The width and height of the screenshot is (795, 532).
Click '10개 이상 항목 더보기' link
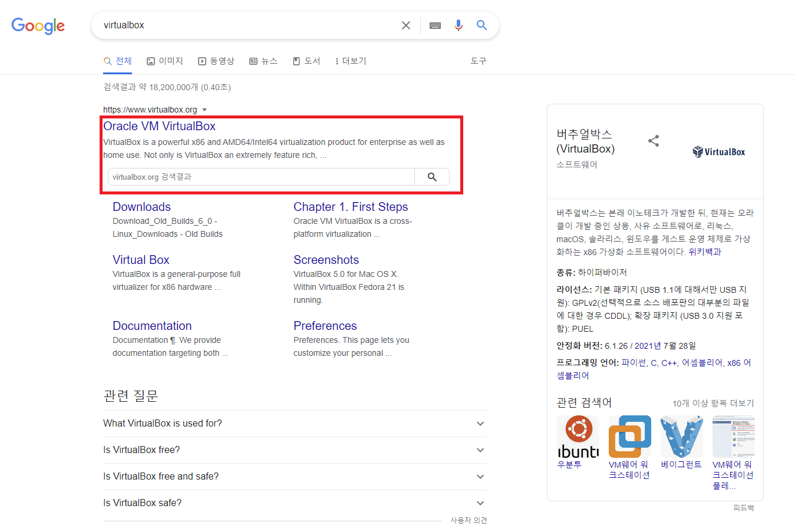(x=713, y=403)
